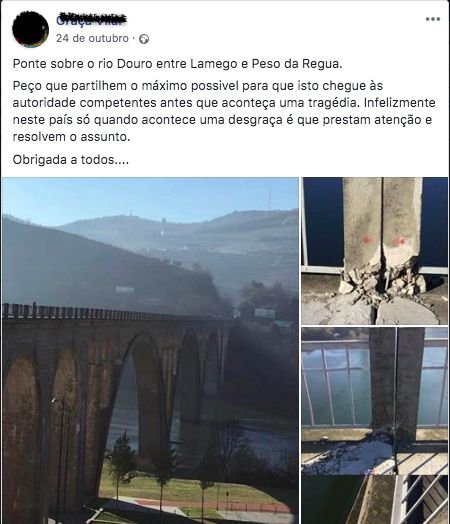Open the large arched bridge photo
Image resolution: width=450 pixels, height=524 pixels.
pos(150,351)
